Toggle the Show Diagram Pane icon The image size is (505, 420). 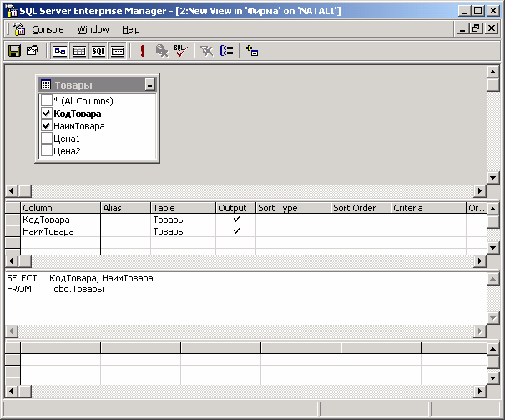[x=60, y=51]
